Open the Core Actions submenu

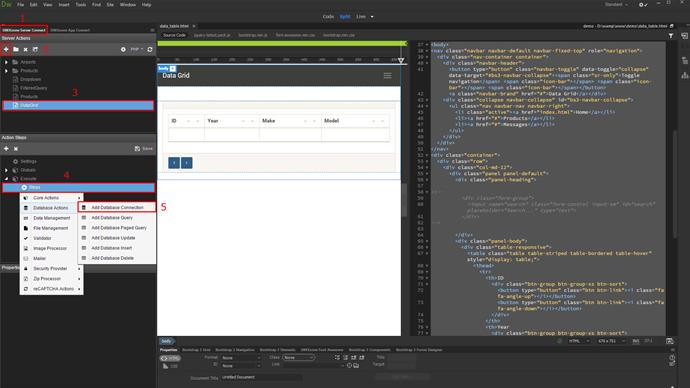click(51, 198)
